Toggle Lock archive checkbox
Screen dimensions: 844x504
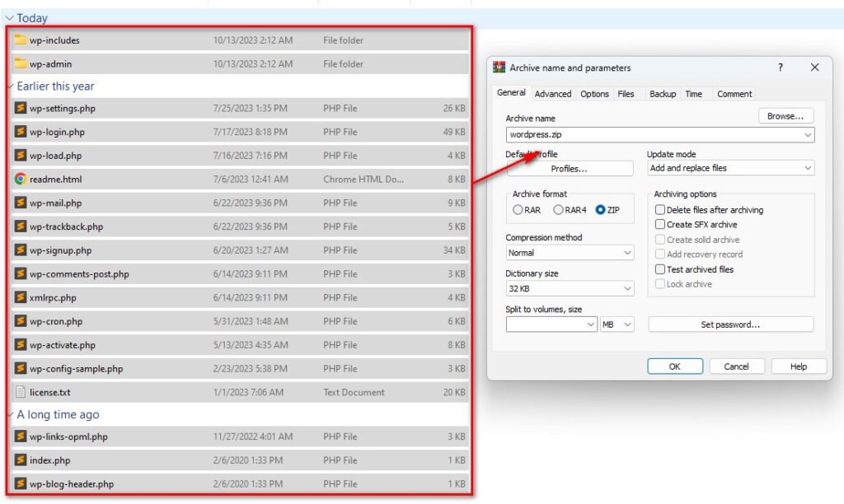(x=660, y=283)
